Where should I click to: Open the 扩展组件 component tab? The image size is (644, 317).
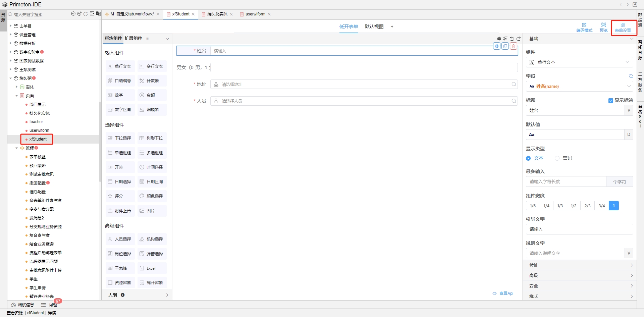pyautogui.click(x=133, y=38)
